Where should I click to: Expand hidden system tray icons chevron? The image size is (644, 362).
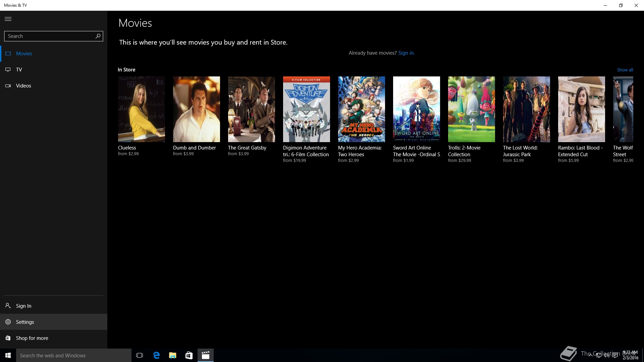click(x=590, y=356)
